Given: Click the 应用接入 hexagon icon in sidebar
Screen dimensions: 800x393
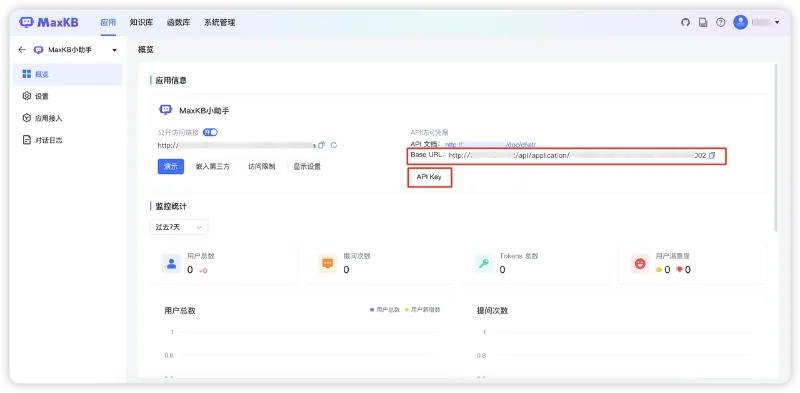Looking at the screenshot, I should click(27, 118).
